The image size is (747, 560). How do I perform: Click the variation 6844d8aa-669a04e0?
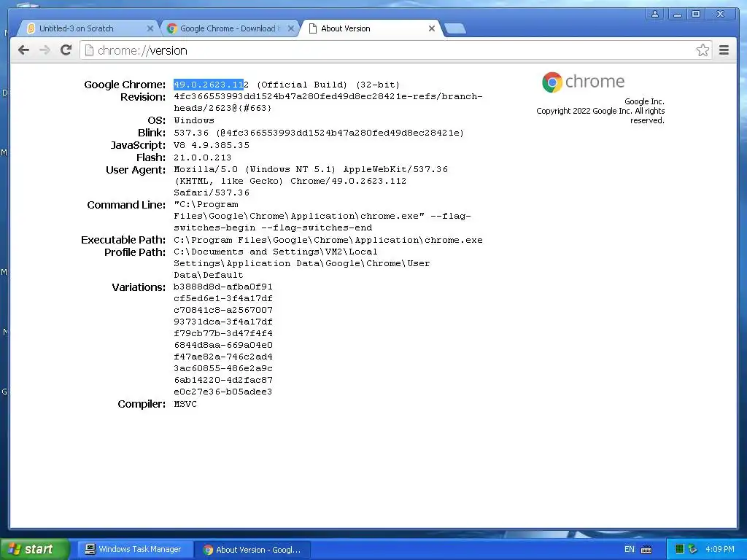[223, 345]
